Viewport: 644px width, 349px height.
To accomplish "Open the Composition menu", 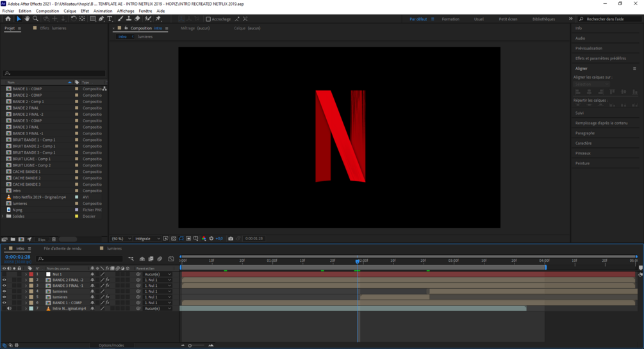I will [x=47, y=11].
